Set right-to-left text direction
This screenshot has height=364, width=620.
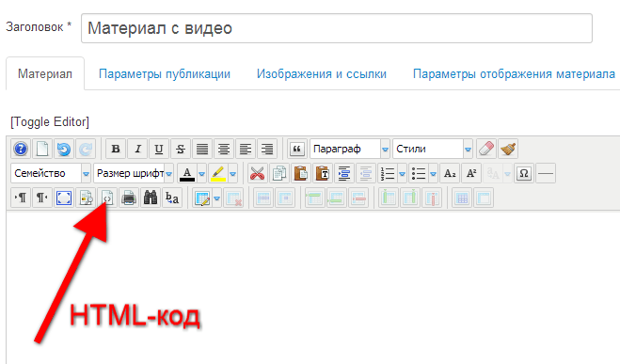pos(42,198)
